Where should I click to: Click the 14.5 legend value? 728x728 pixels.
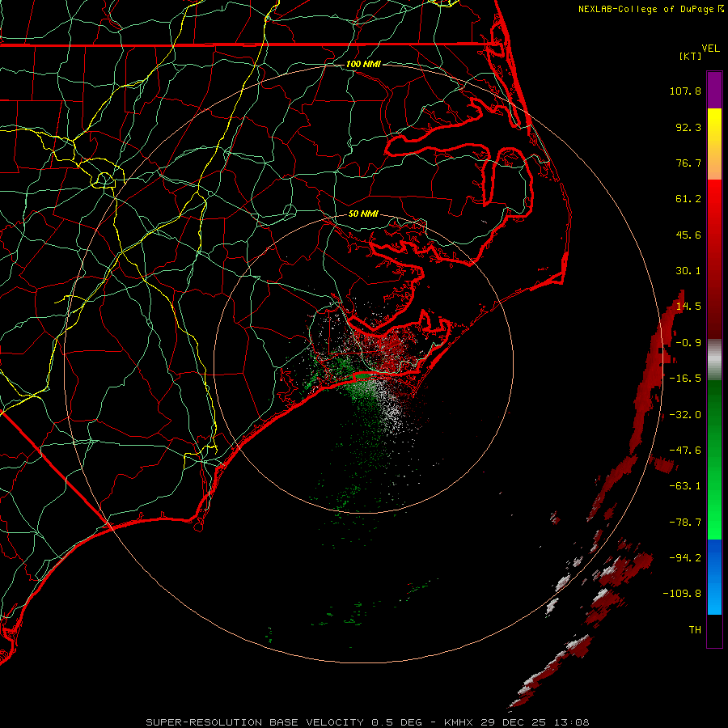[688, 307]
